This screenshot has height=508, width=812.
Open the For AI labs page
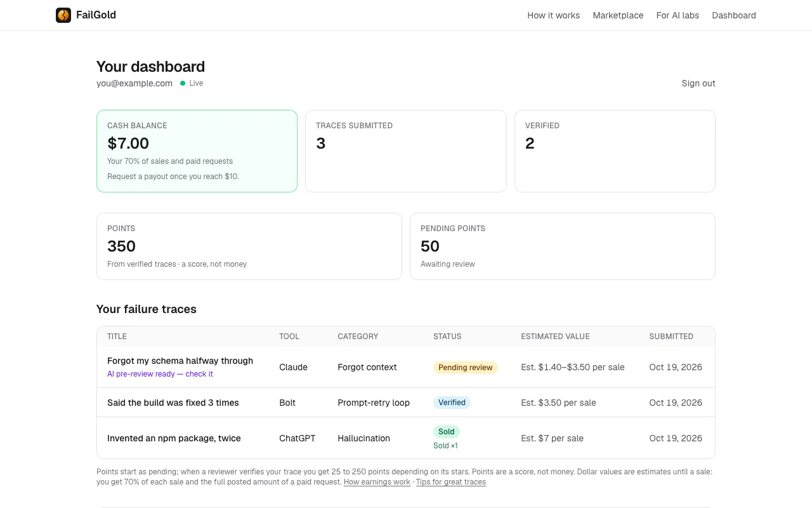tap(678, 15)
